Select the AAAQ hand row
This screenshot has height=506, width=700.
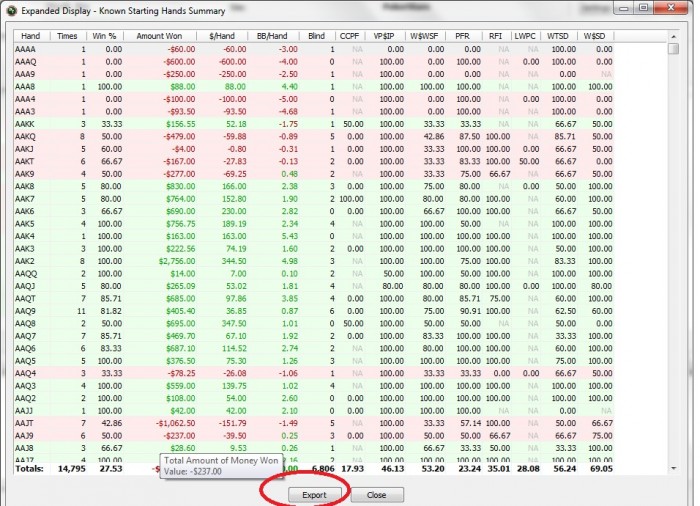(314, 62)
